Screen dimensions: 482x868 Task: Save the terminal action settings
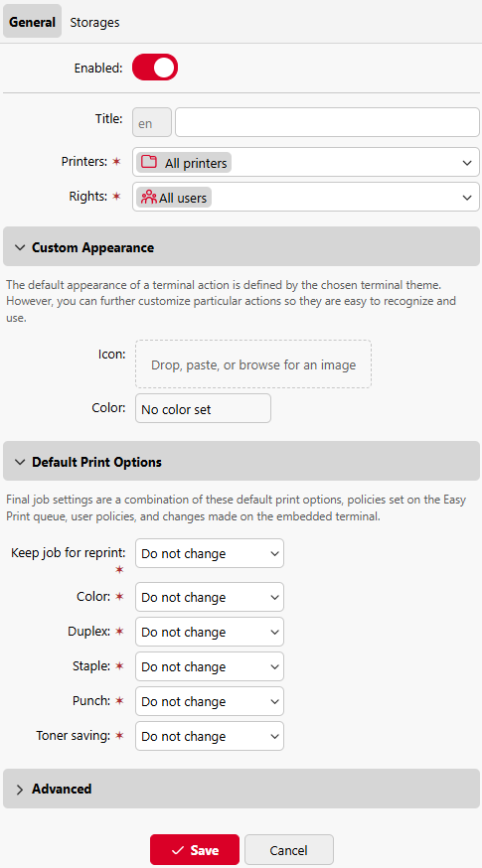195,850
